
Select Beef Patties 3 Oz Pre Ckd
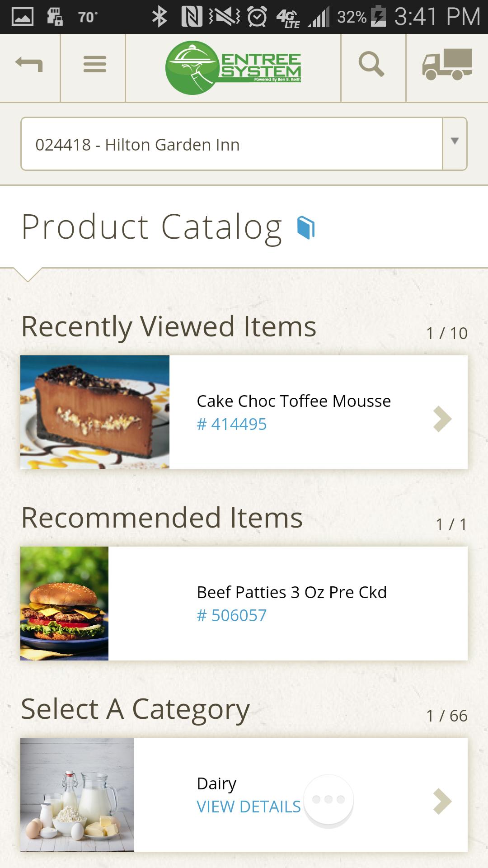point(291,592)
